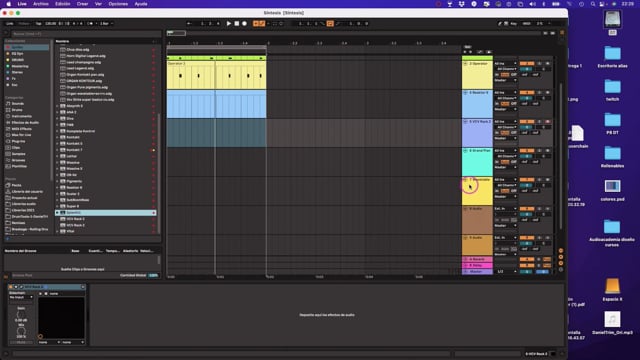Open Packs in Places section
The height and width of the screenshot is (360, 640).
[16, 185]
